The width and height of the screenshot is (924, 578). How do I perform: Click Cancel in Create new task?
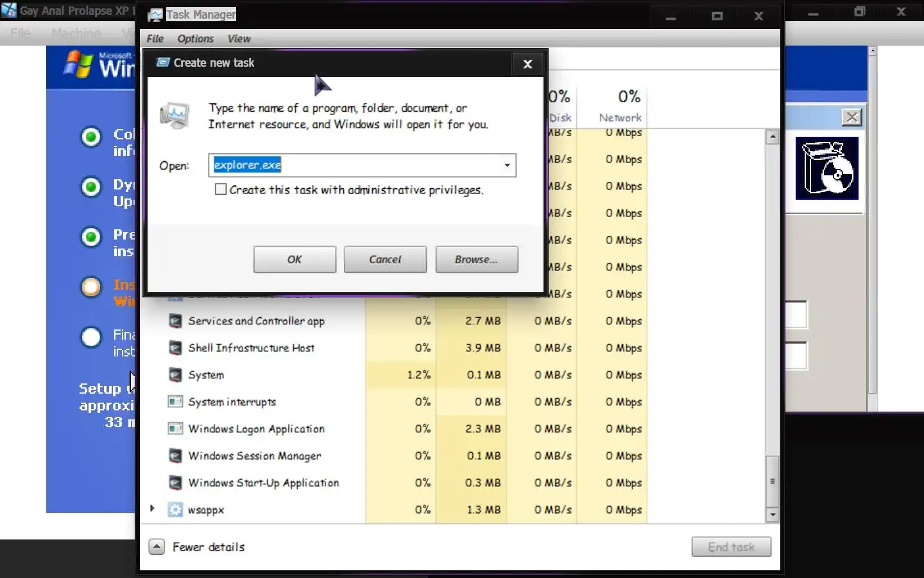click(x=385, y=259)
